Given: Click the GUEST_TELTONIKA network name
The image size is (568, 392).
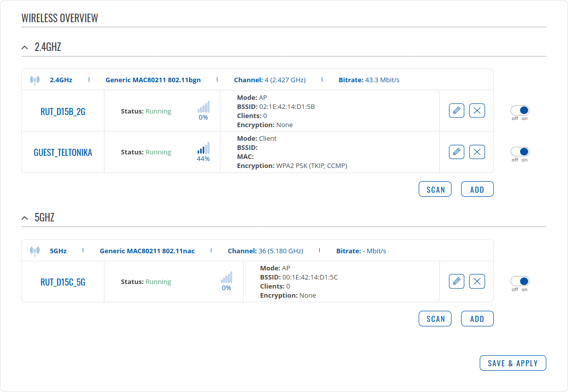Looking at the screenshot, I should [63, 152].
